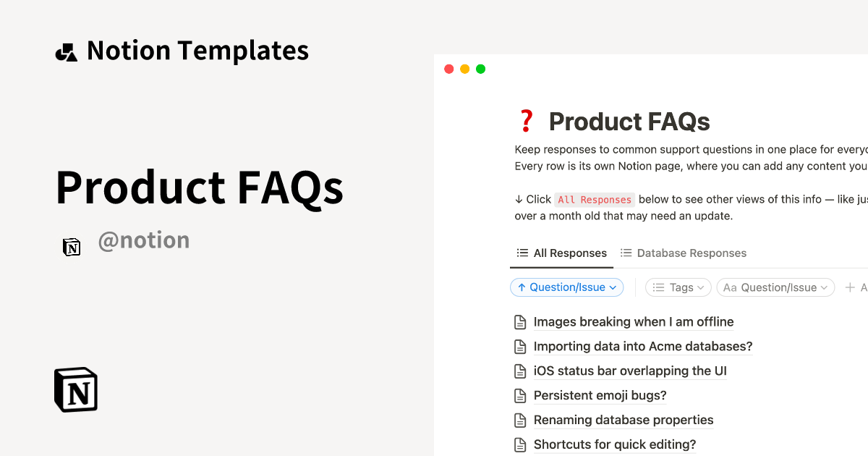
Task: Open the Question/Issue sort dropdown
Action: (x=567, y=287)
